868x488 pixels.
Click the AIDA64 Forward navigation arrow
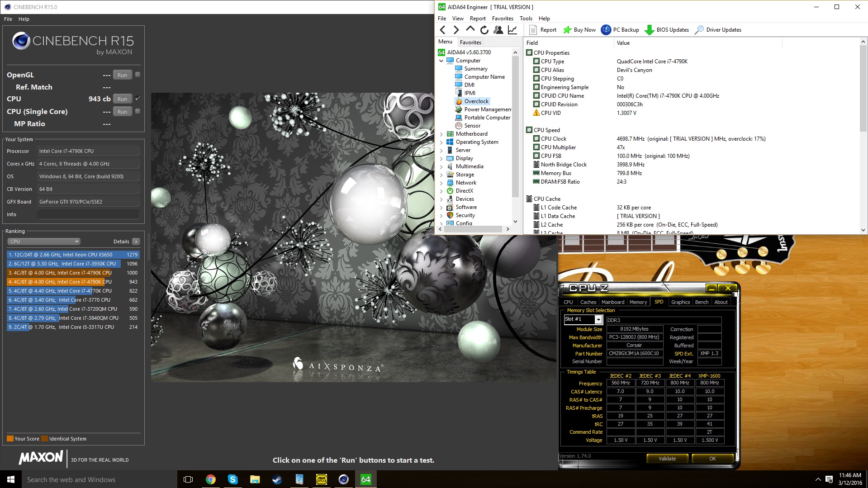pyautogui.click(x=456, y=30)
